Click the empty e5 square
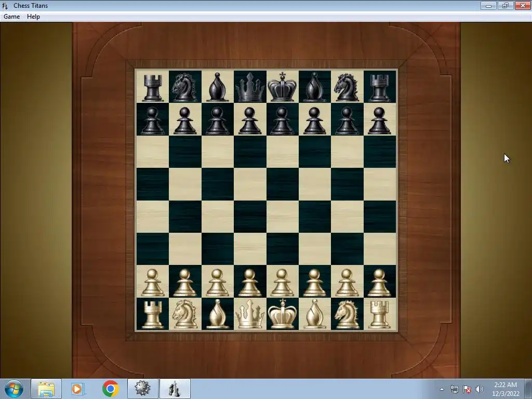 click(282, 184)
